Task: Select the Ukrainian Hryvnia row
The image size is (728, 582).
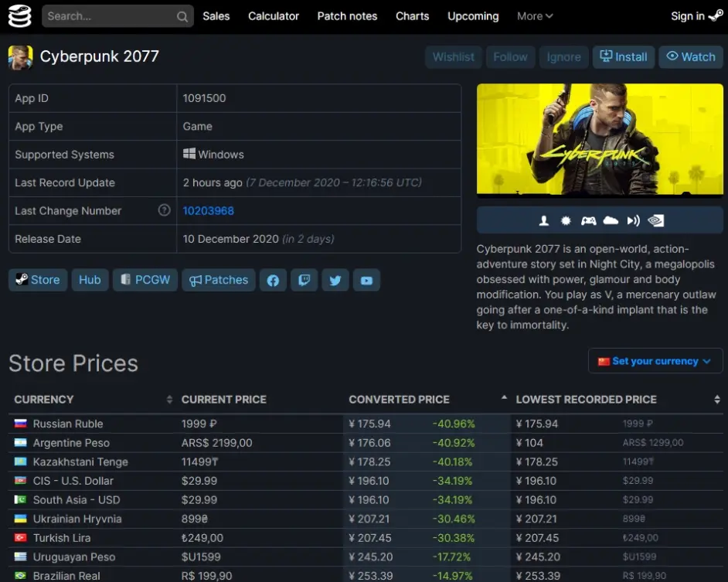Action: [366, 519]
